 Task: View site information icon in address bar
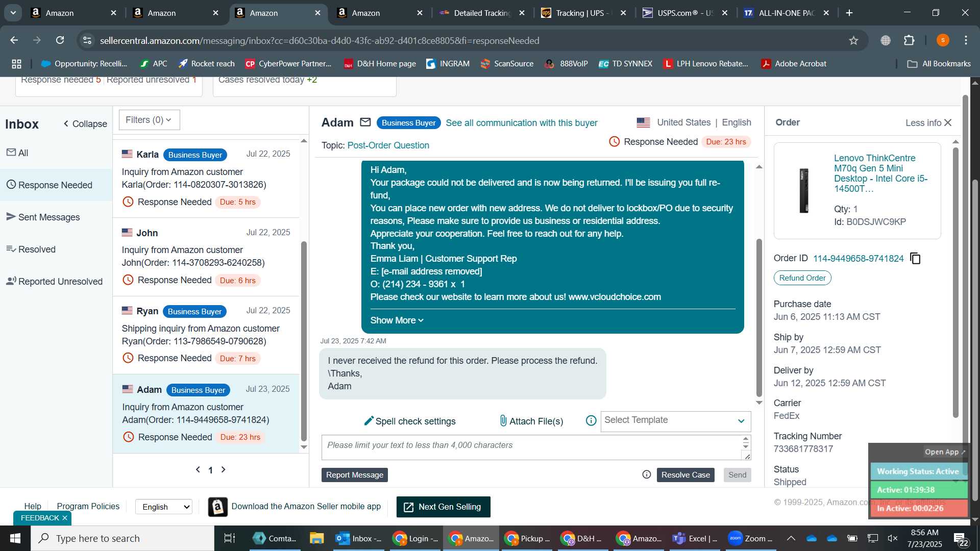pyautogui.click(x=87, y=40)
